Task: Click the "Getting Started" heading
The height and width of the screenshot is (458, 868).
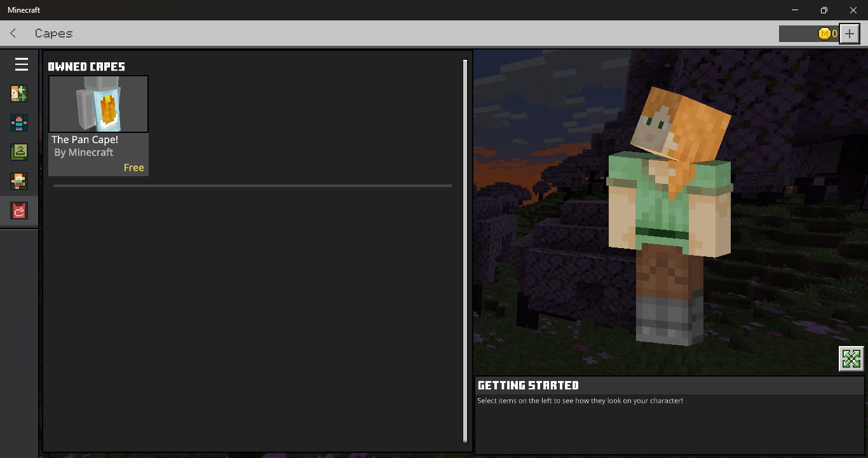Action: click(x=528, y=385)
